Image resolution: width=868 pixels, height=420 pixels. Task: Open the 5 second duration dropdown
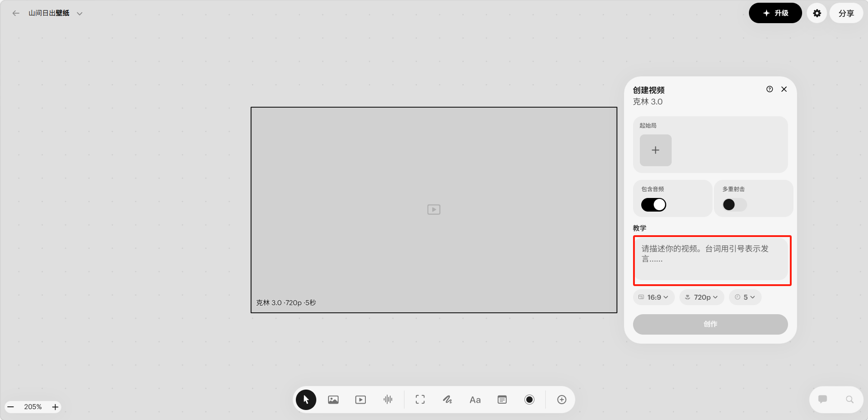(745, 297)
